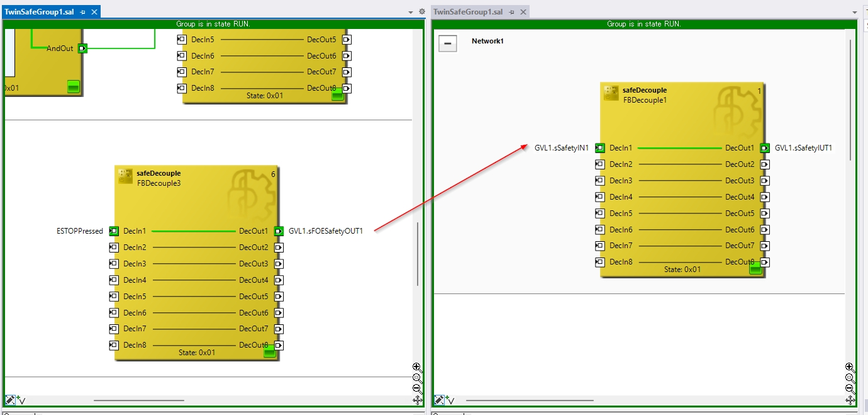Screen dimensions: 868x415
Task: Click the ESTOPPressed input variable label
Action: coord(80,231)
